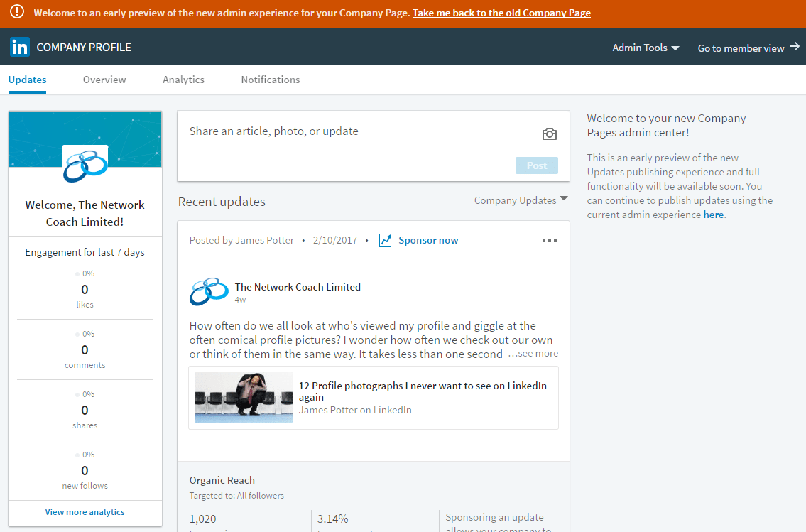Click the arrow next to Go to member view
Image resolution: width=806 pixels, height=532 pixels.
tap(795, 47)
